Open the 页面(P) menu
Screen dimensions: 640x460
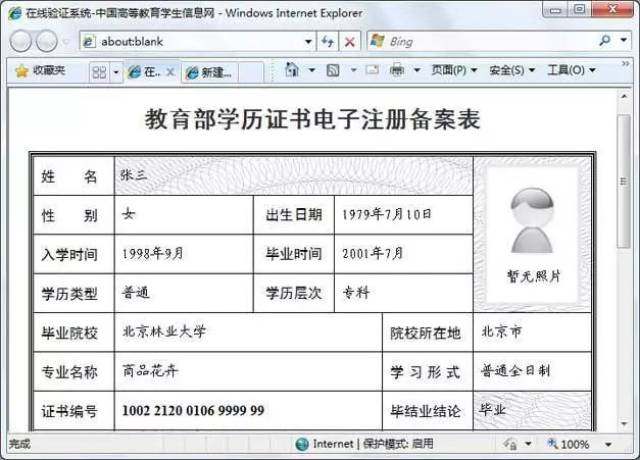coord(454,70)
